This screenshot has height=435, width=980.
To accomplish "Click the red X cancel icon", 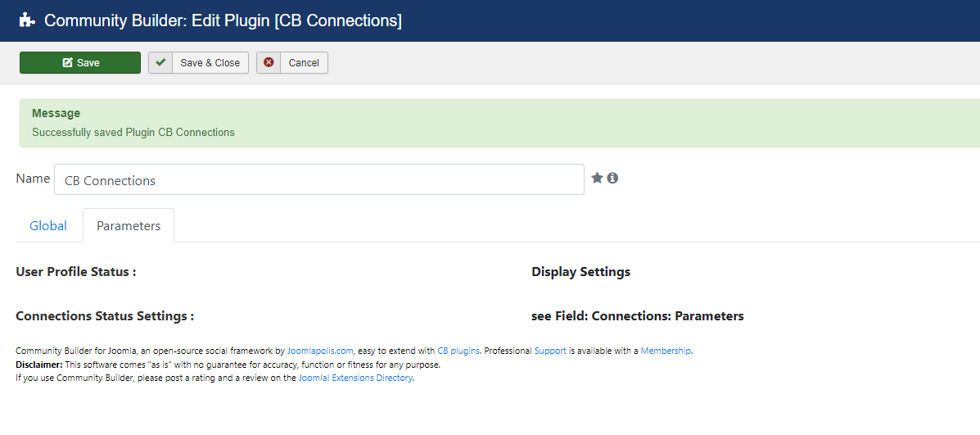I will [x=269, y=62].
